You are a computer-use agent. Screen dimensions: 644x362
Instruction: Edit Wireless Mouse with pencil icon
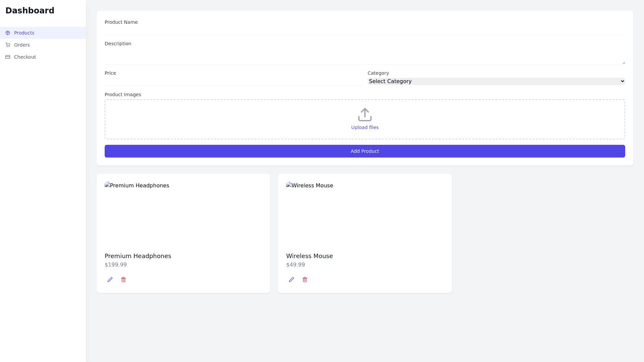pyautogui.click(x=291, y=280)
